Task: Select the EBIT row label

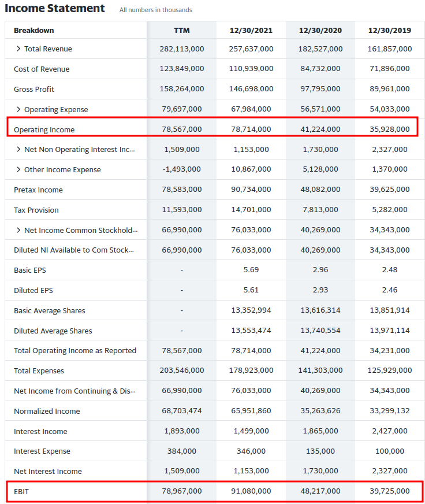Action: (23, 491)
